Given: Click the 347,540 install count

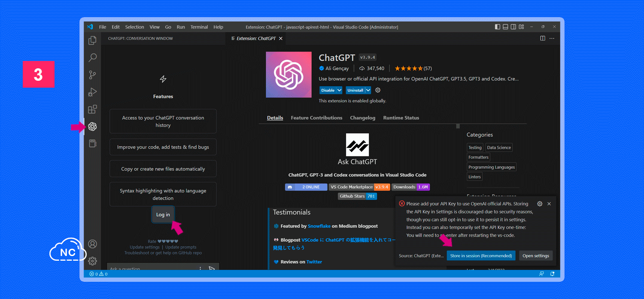Looking at the screenshot, I should point(372,68).
